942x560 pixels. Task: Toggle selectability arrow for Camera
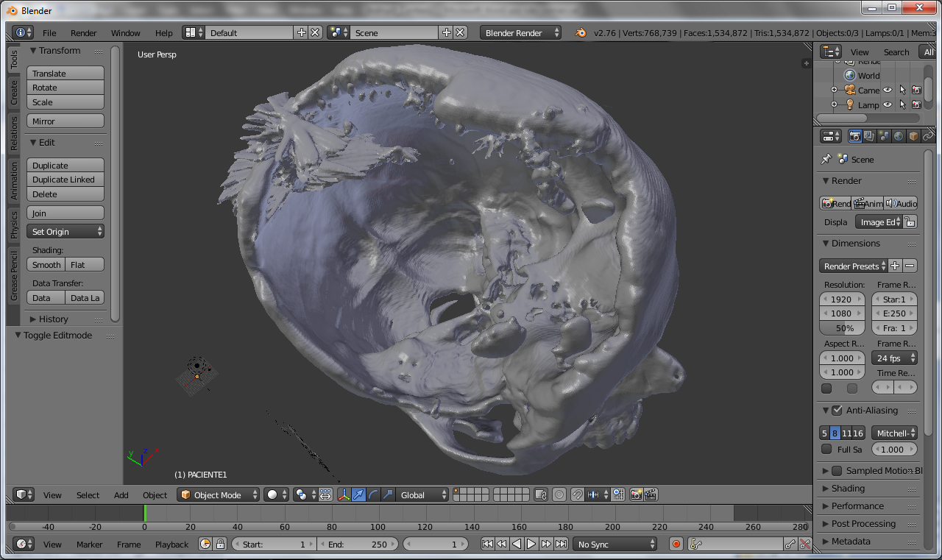(902, 90)
